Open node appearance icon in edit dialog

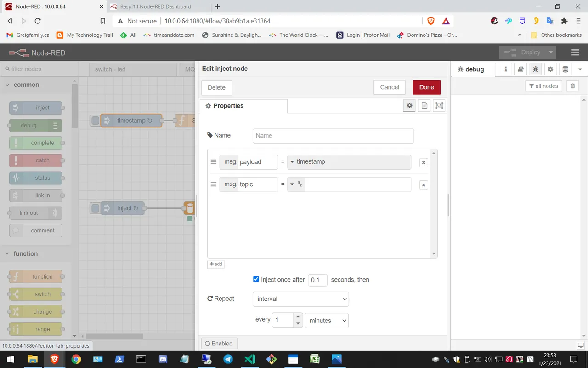[439, 105]
